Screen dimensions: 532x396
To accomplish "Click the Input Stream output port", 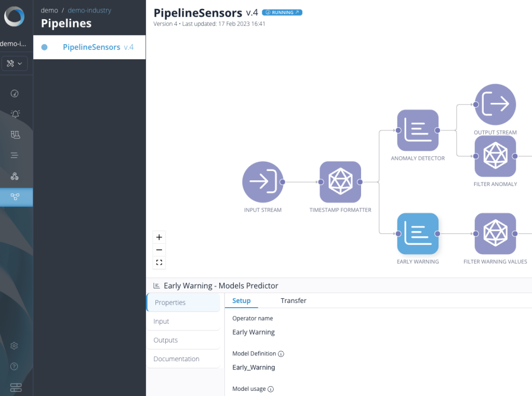I will [282, 182].
